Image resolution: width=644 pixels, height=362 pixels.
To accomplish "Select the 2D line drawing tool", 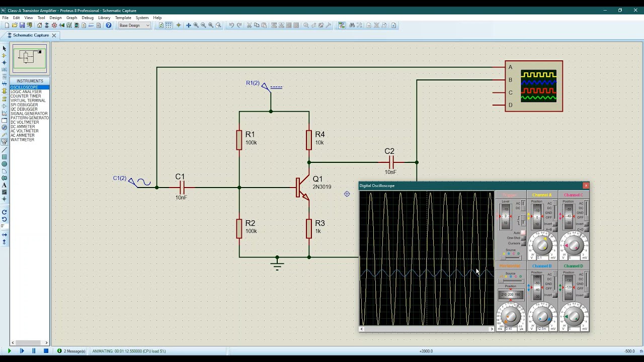I will 4,150.
